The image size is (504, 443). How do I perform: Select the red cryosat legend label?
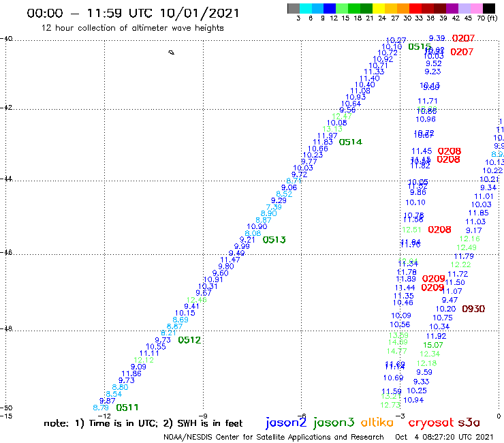(x=431, y=423)
